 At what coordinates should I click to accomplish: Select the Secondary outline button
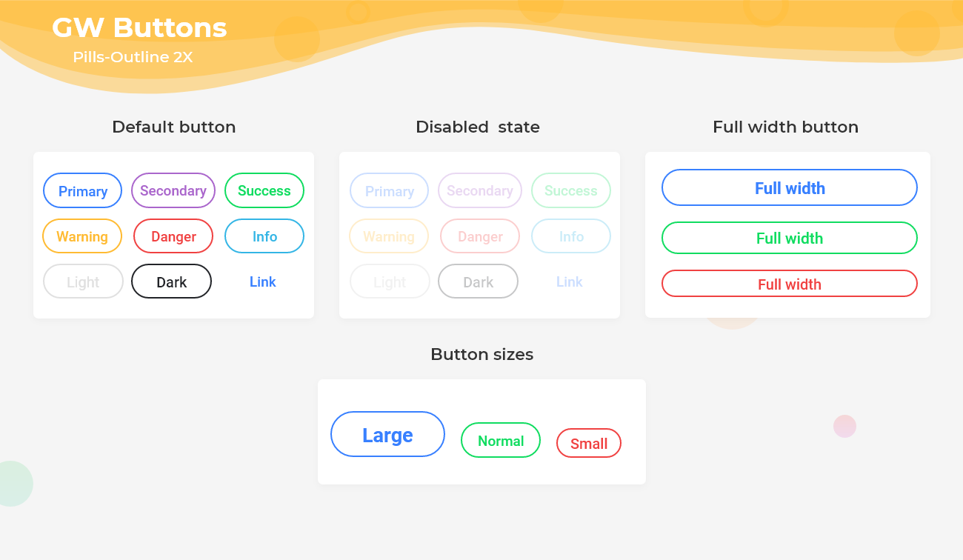pyautogui.click(x=173, y=190)
